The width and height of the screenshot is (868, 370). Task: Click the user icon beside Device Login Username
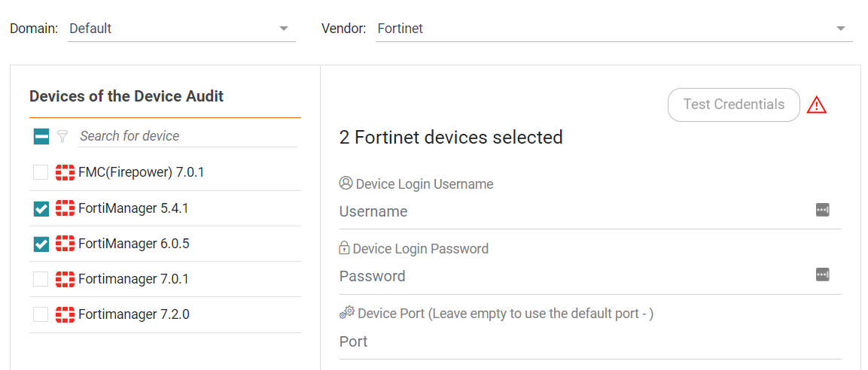(346, 183)
